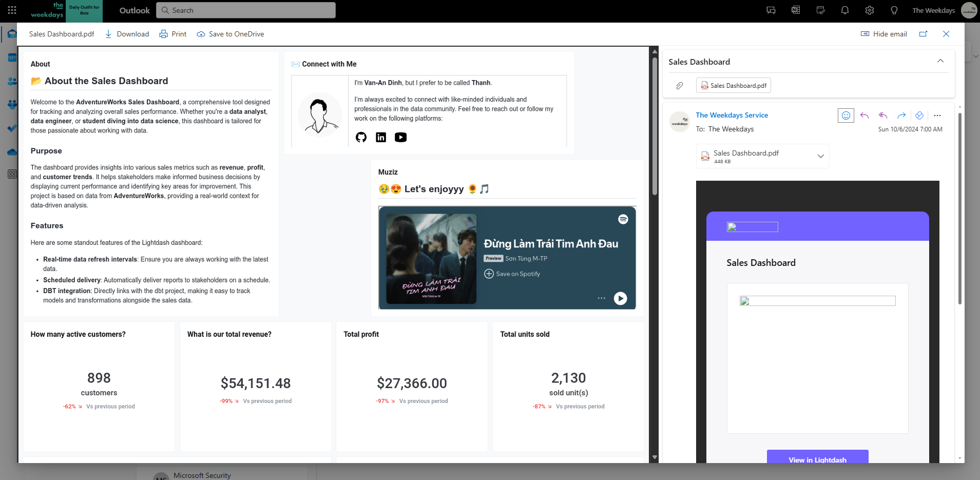Open the Microsoft 365 app launcher
Screen dimensions: 980x480
(12, 10)
